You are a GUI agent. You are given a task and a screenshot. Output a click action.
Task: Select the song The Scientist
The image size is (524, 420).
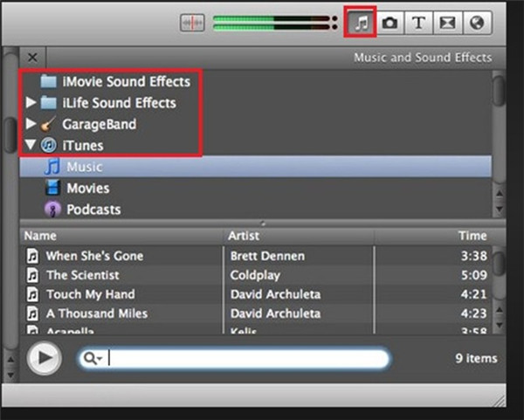click(x=83, y=275)
